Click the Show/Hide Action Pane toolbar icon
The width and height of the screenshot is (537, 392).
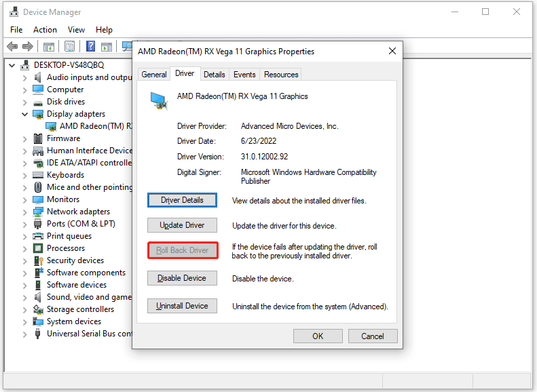[x=107, y=47]
